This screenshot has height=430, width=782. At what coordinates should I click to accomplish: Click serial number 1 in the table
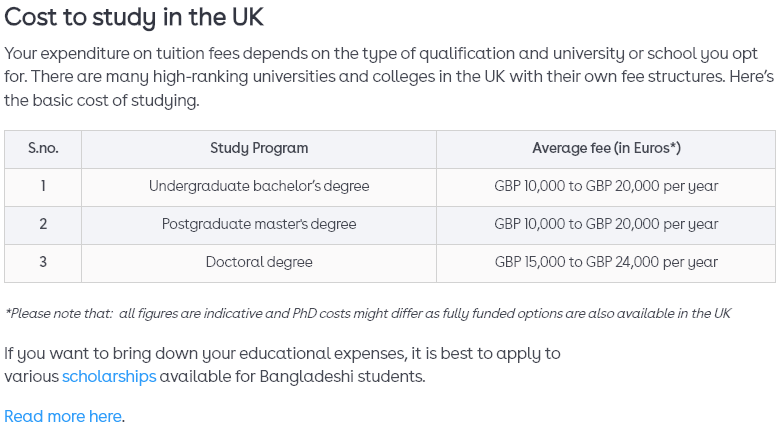tap(43, 186)
